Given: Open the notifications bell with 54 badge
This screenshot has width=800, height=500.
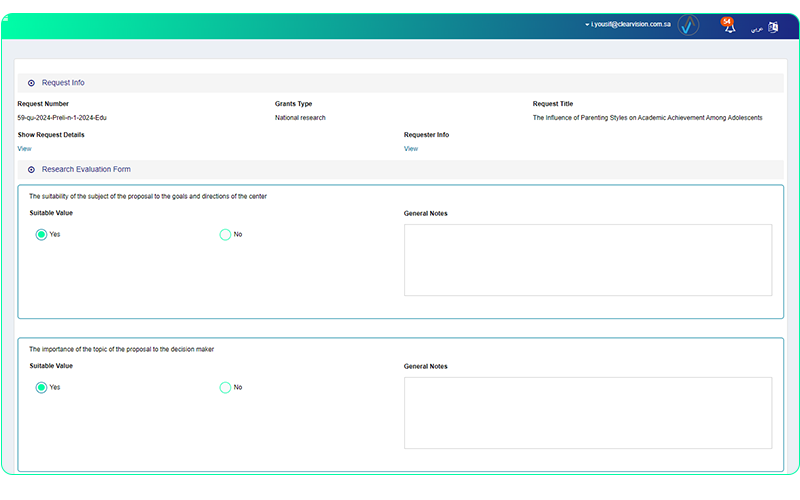Looking at the screenshot, I should pos(728,26).
